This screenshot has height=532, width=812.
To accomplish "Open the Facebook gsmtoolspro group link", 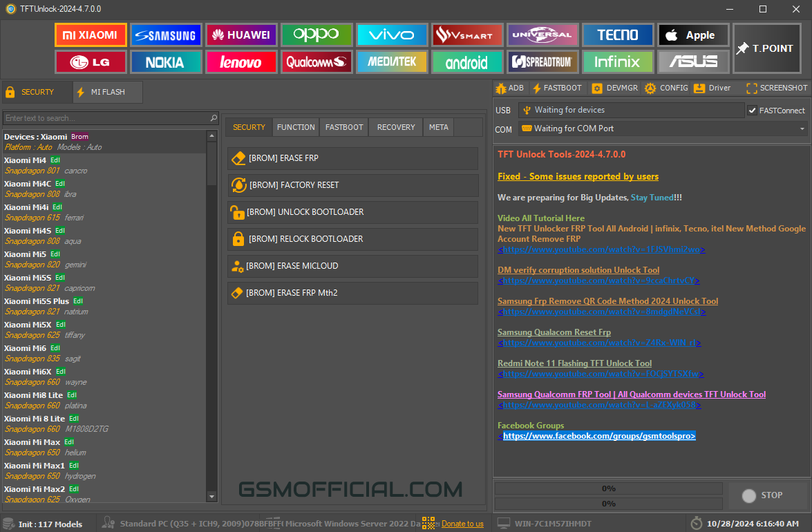I will coord(598,436).
